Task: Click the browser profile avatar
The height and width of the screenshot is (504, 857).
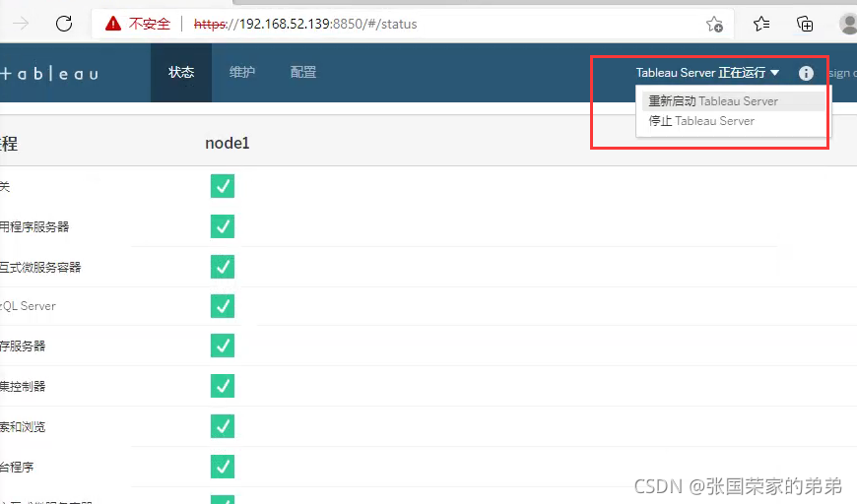Action: coord(848,24)
